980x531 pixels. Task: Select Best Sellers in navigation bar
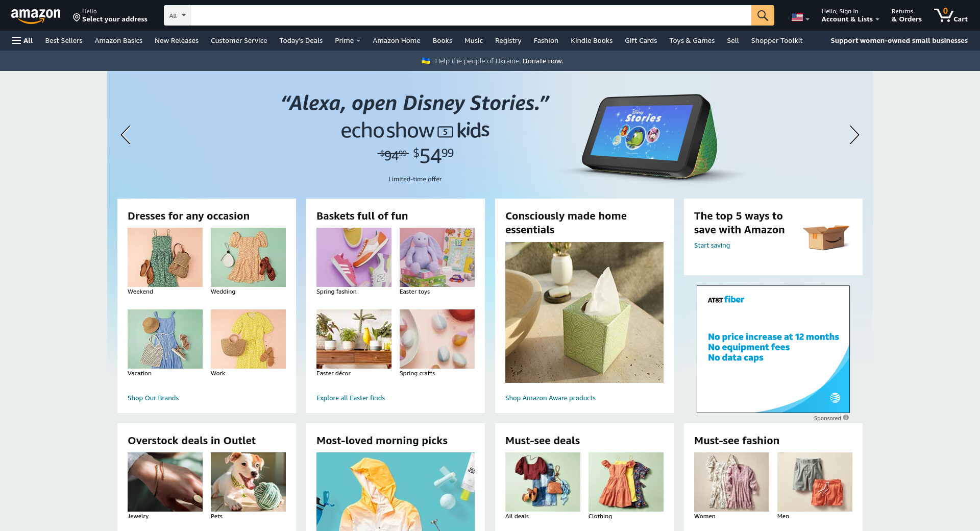[x=64, y=40]
